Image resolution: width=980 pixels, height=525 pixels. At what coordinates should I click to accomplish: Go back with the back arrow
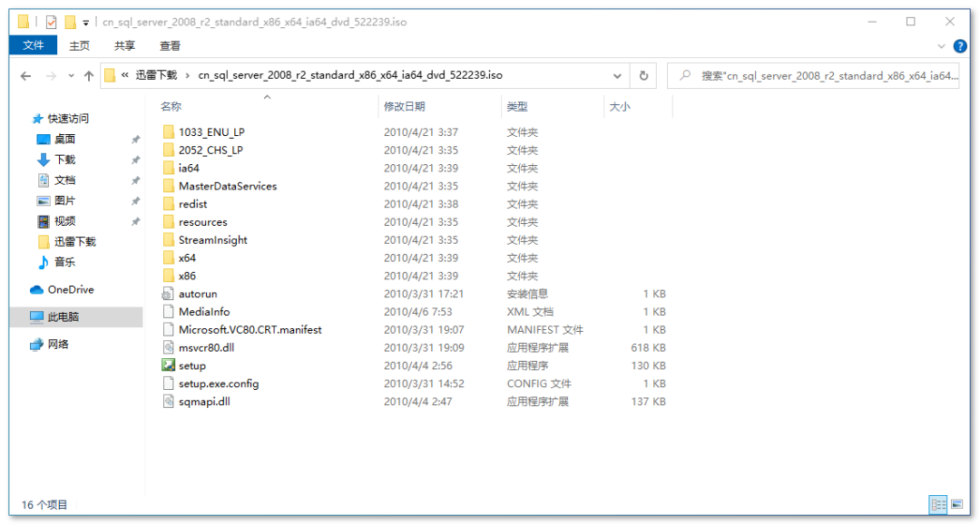(x=25, y=75)
